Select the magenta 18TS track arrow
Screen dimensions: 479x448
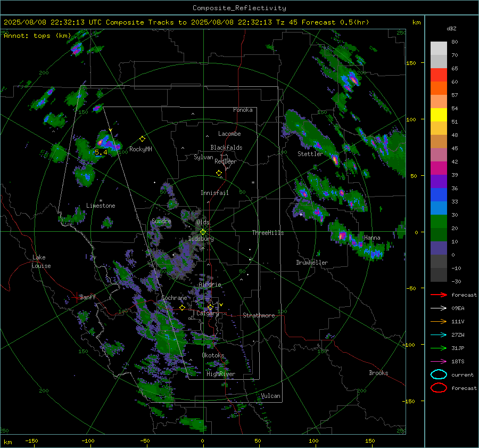click(439, 362)
